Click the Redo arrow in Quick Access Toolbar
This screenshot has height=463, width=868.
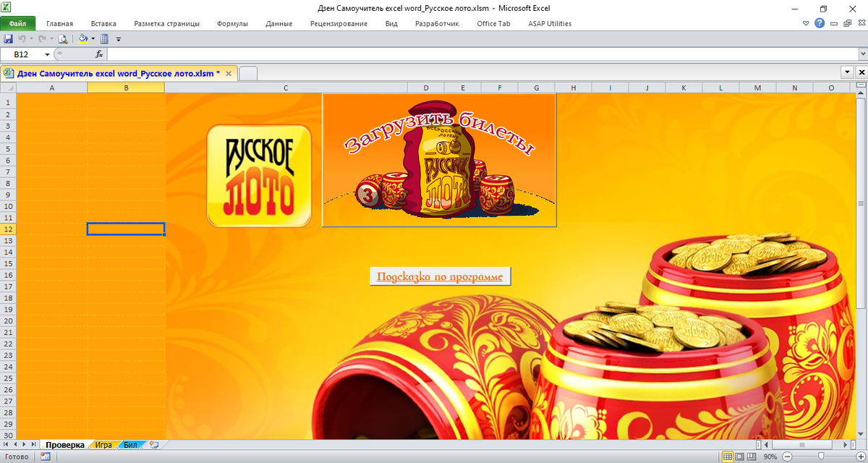pos(42,38)
